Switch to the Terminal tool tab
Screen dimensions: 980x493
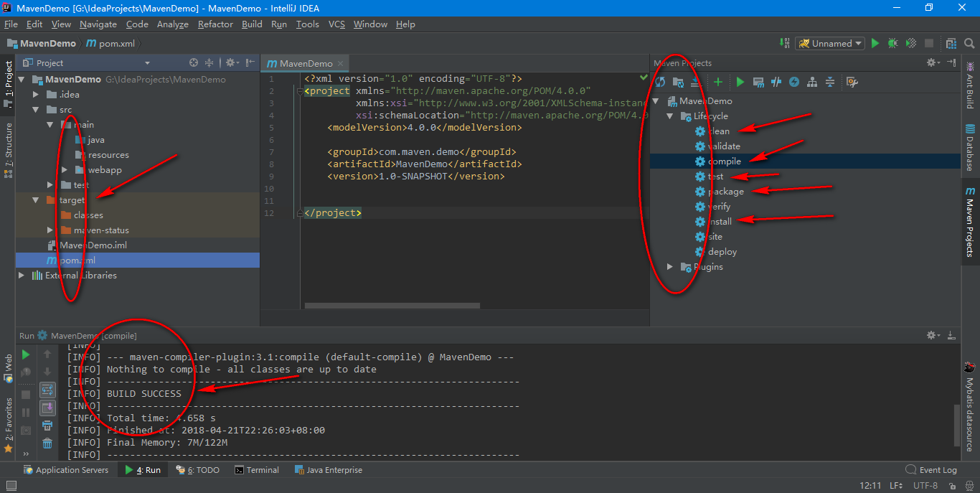click(x=256, y=470)
